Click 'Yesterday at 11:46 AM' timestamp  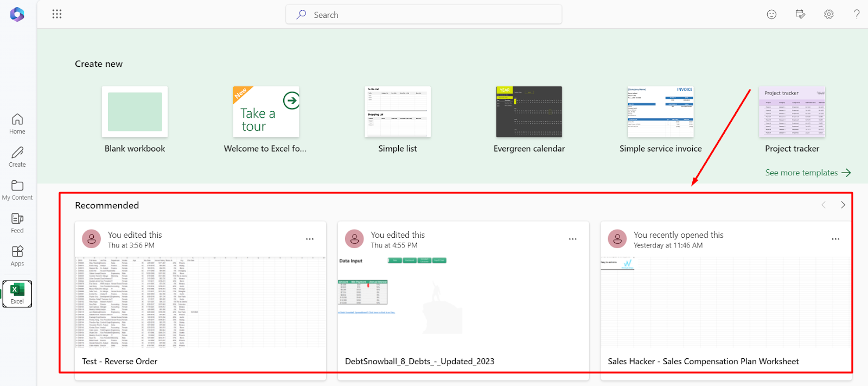[x=668, y=245]
